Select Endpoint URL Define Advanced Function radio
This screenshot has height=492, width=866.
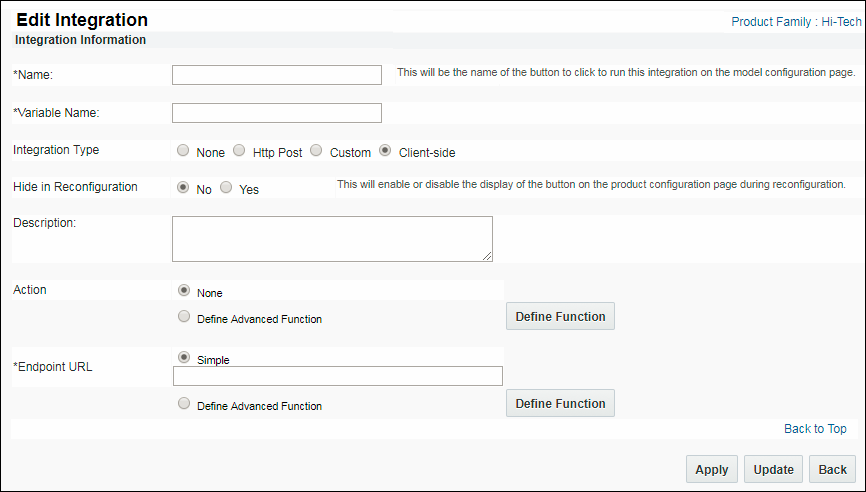184,403
